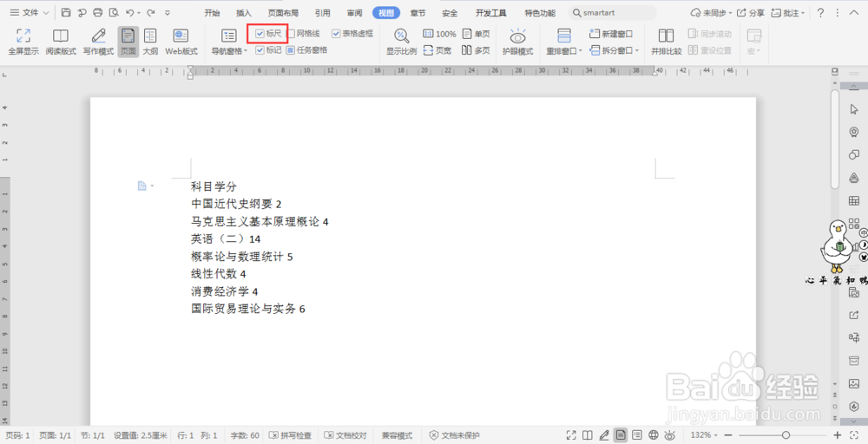Open the 开始 Home tab
This screenshot has height=444, width=868.
click(x=212, y=13)
